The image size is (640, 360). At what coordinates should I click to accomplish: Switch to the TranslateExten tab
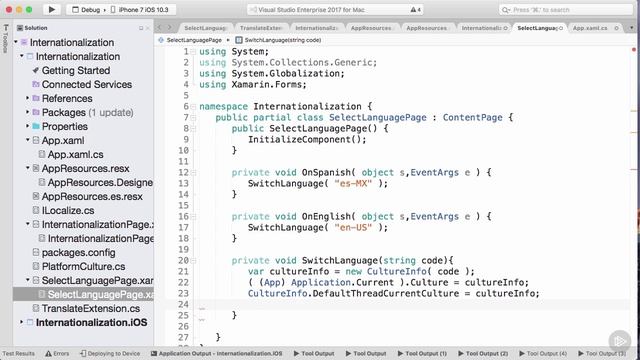(261, 28)
